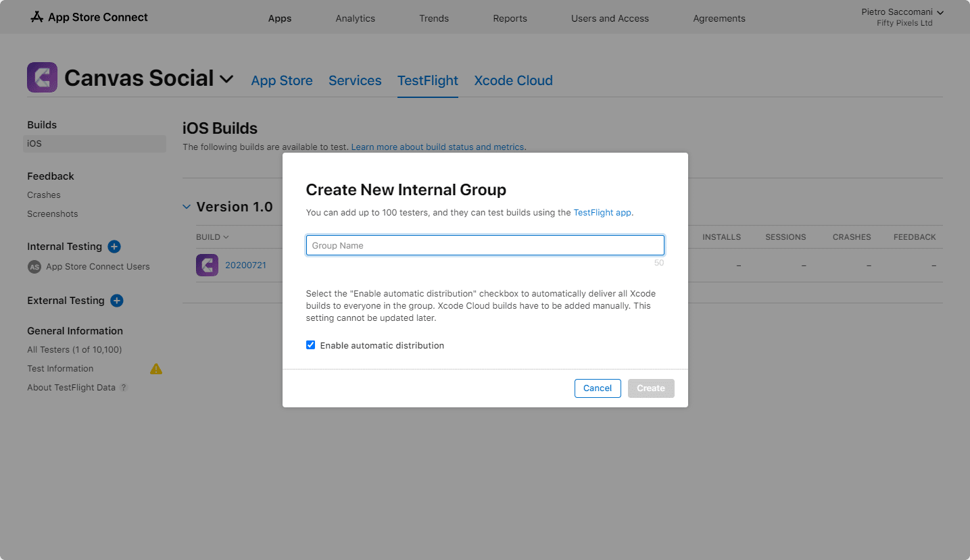This screenshot has height=560, width=970.
Task: Click the Canvas Social app icon
Action: pyautogui.click(x=42, y=77)
